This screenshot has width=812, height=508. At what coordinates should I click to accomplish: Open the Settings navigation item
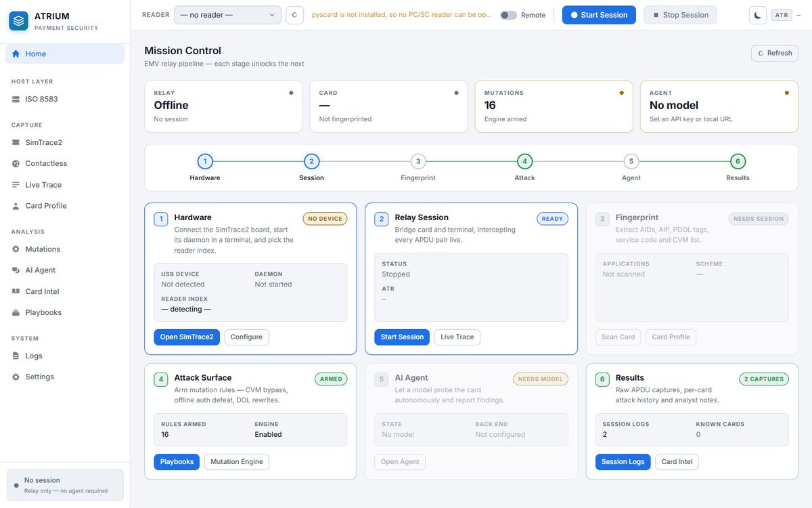pos(65,377)
